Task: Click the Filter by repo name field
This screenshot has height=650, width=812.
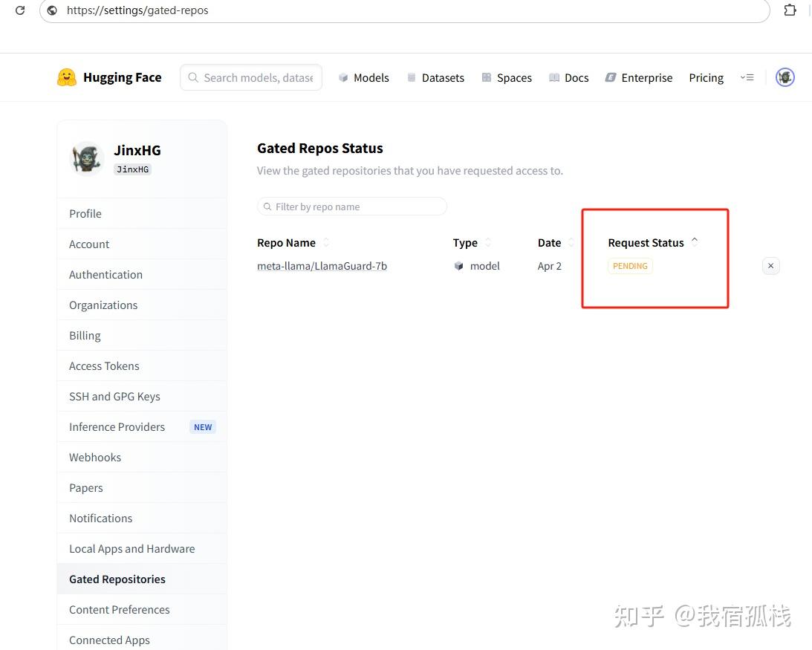Action: (x=351, y=206)
